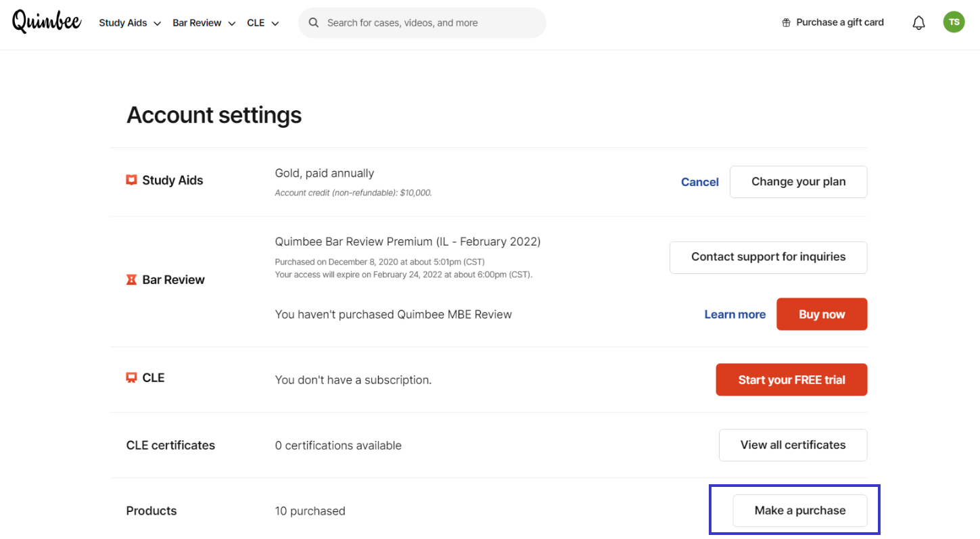Image resolution: width=980 pixels, height=539 pixels.
Task: Click in the search cases field
Action: click(422, 23)
